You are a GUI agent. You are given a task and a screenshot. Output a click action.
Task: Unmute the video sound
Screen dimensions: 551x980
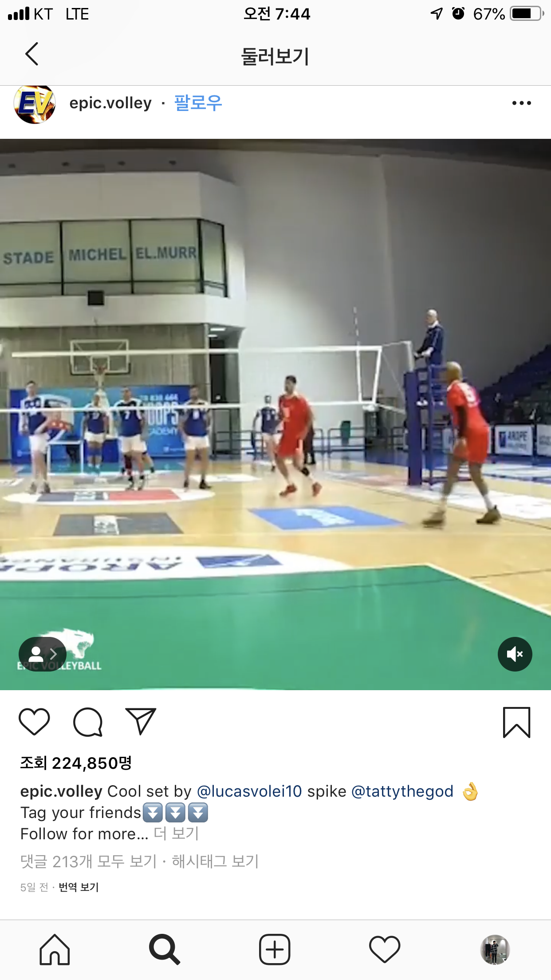[515, 654]
